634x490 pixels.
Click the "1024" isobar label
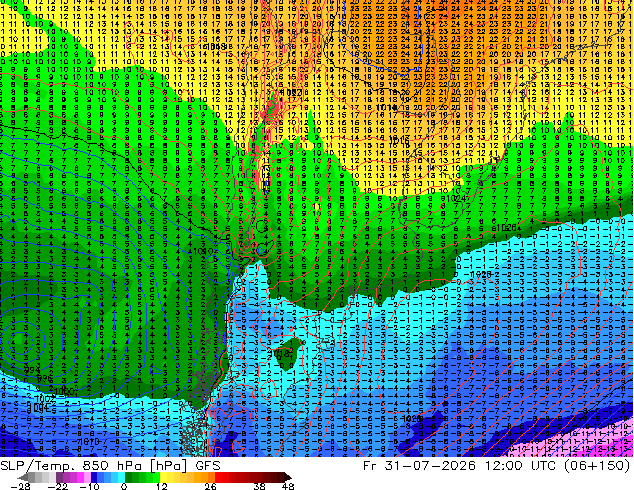click(454, 199)
